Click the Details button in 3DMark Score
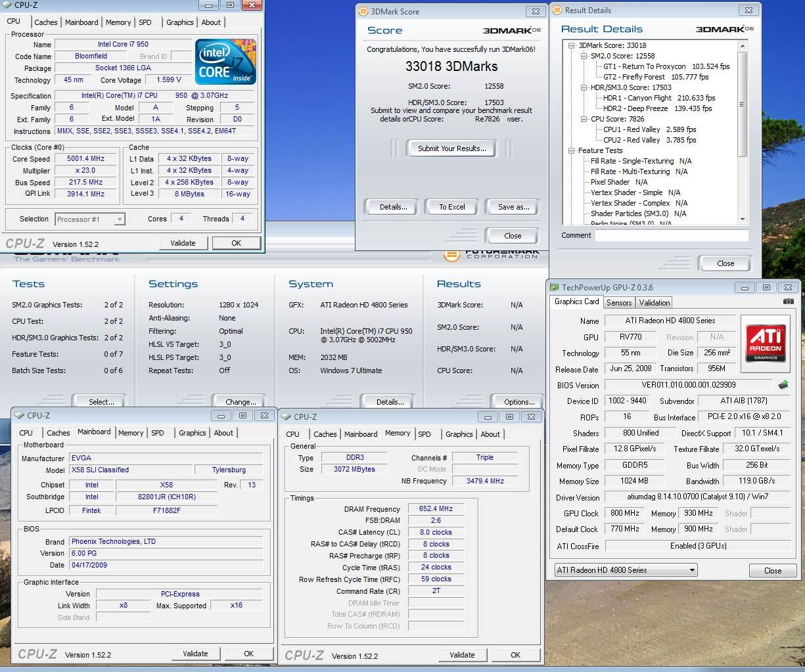Screen dimensions: 805x672 393,207
